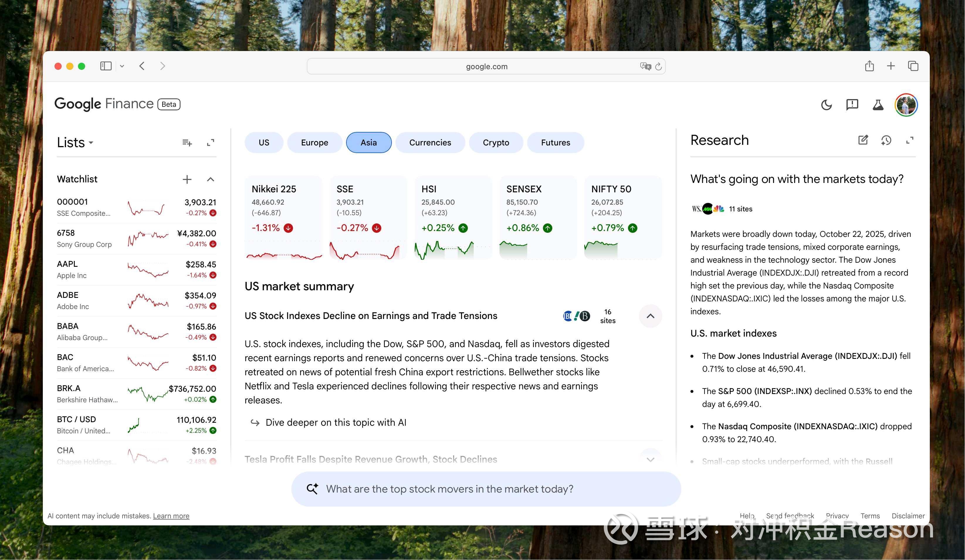This screenshot has height=560, width=965.
Task: Open the Google account profile avatar
Action: [906, 104]
